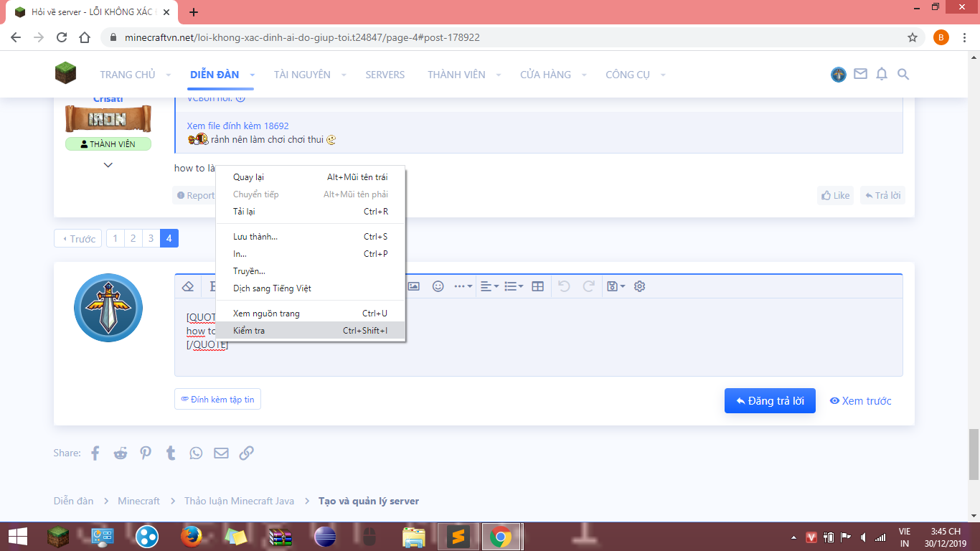The image size is (980, 551).
Task: Open the smiley emoji picker
Action: pyautogui.click(x=438, y=286)
